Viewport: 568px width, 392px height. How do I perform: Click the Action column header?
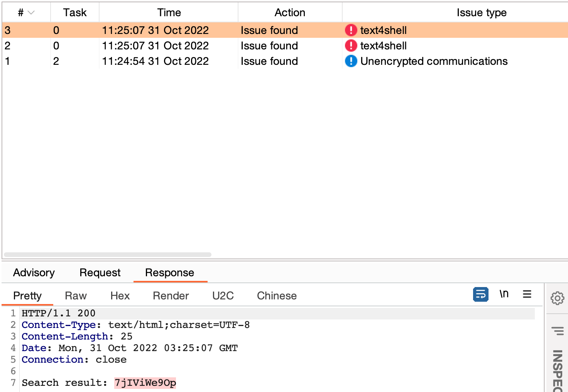(x=290, y=13)
